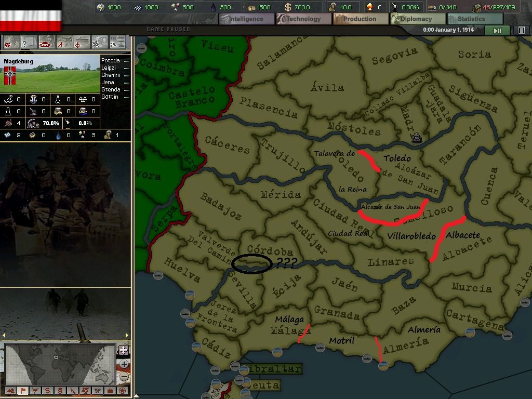This screenshot has height=399, width=532.
Task: Click the anti-aircraft gun icon in province panel
Action: click(x=33, y=111)
